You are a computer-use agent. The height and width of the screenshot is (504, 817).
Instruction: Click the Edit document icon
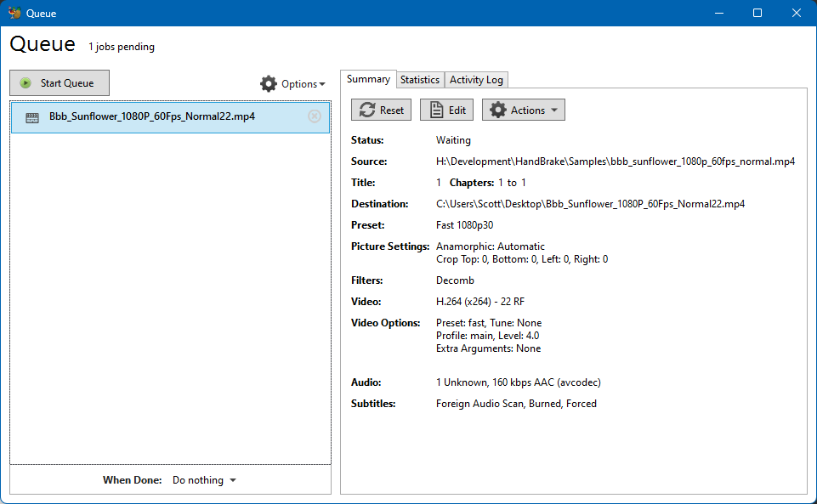click(436, 110)
